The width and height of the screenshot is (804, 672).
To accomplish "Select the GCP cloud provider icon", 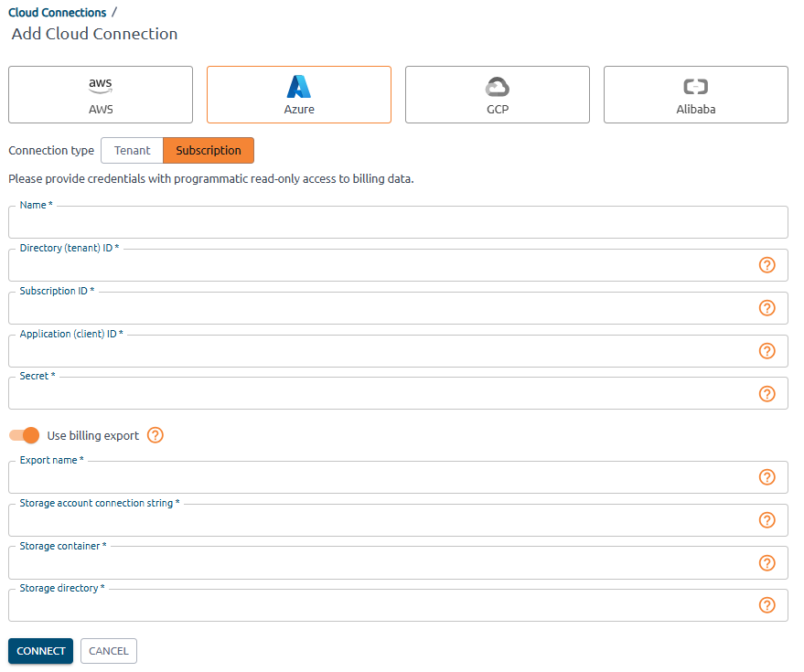I will [x=497, y=94].
